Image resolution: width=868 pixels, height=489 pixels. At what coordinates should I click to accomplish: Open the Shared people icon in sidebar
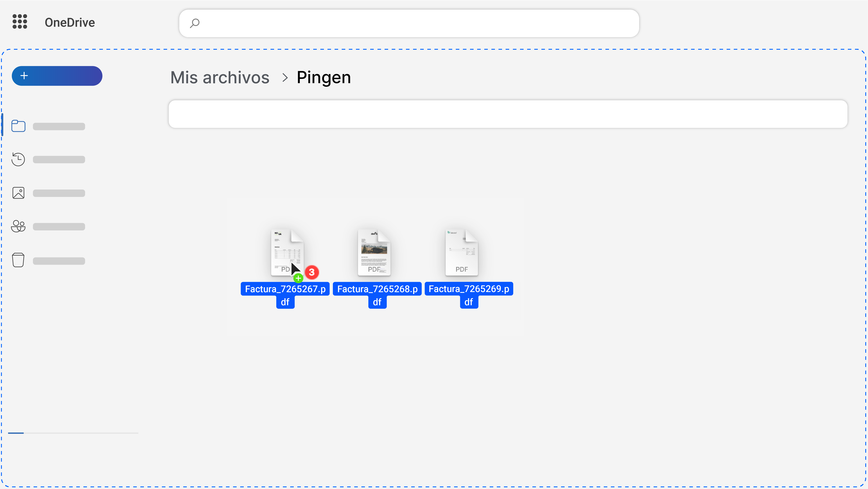(18, 226)
